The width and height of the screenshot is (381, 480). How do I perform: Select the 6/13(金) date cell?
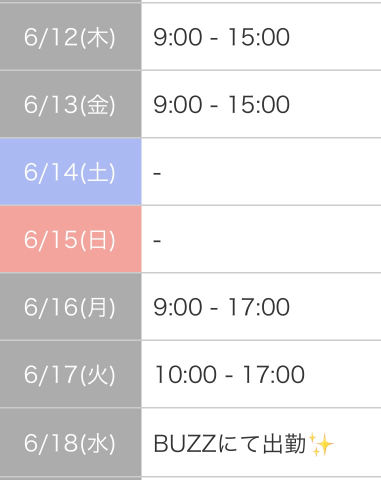pyautogui.click(x=70, y=104)
